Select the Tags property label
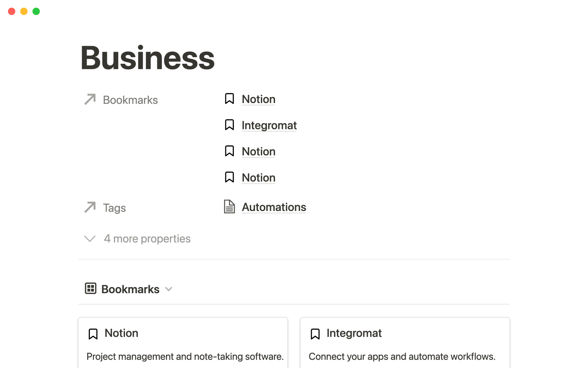This screenshot has height=368, width=588. 114,208
